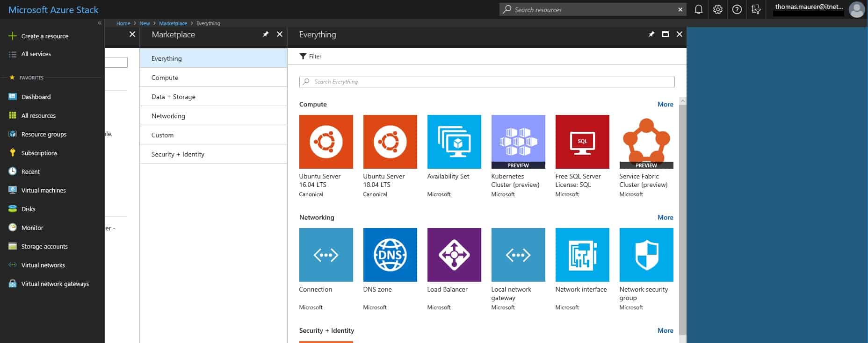The image size is (868, 343).
Task: Clear the Search resources field
Action: pyautogui.click(x=680, y=9)
